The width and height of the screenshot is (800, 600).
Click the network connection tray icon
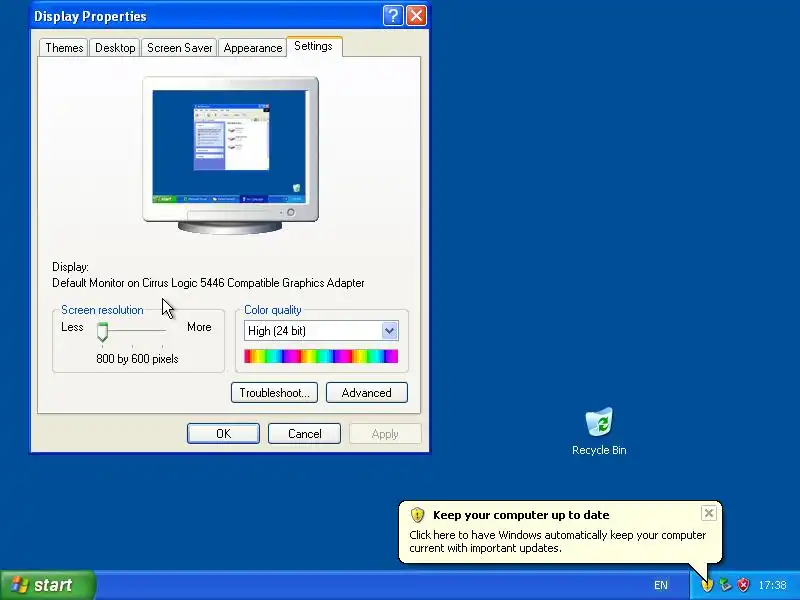point(725,585)
